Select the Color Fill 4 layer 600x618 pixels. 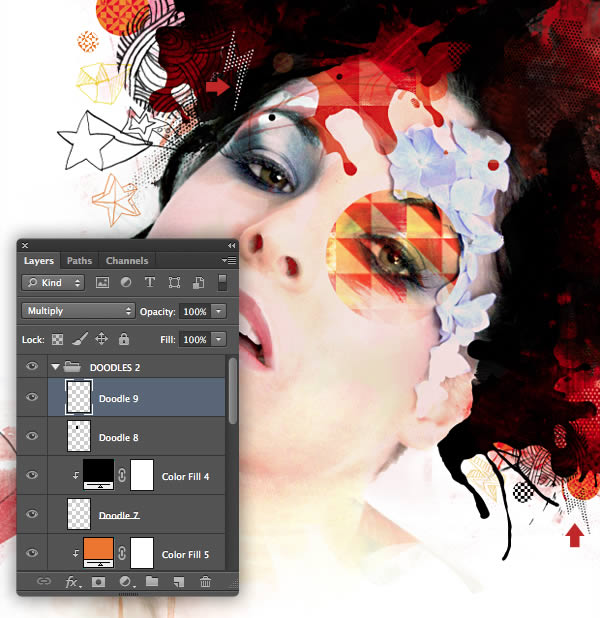coord(136,475)
